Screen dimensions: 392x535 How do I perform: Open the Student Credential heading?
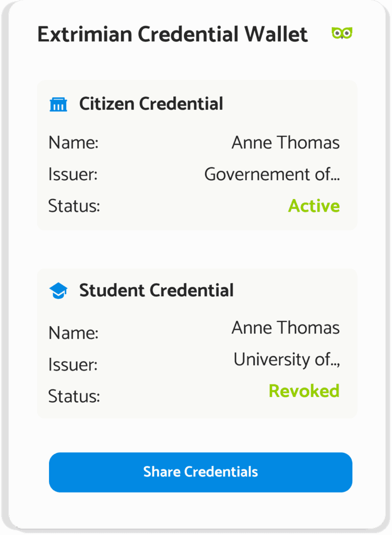tap(156, 290)
